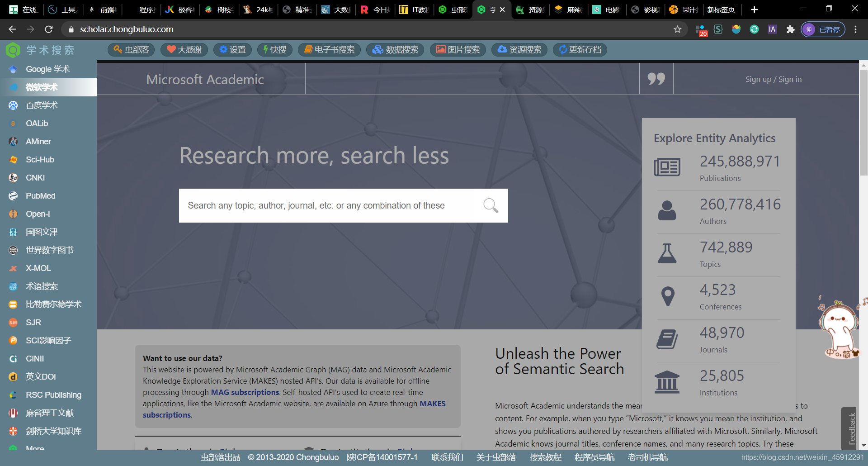Click the 快搜 quick search button
The width and height of the screenshot is (868, 466).
click(x=275, y=50)
